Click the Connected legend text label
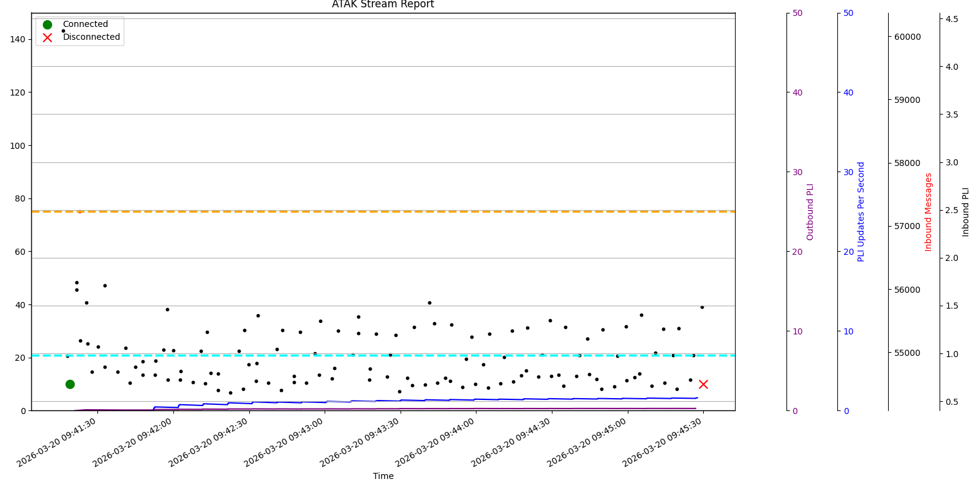980x490 pixels. [x=85, y=24]
